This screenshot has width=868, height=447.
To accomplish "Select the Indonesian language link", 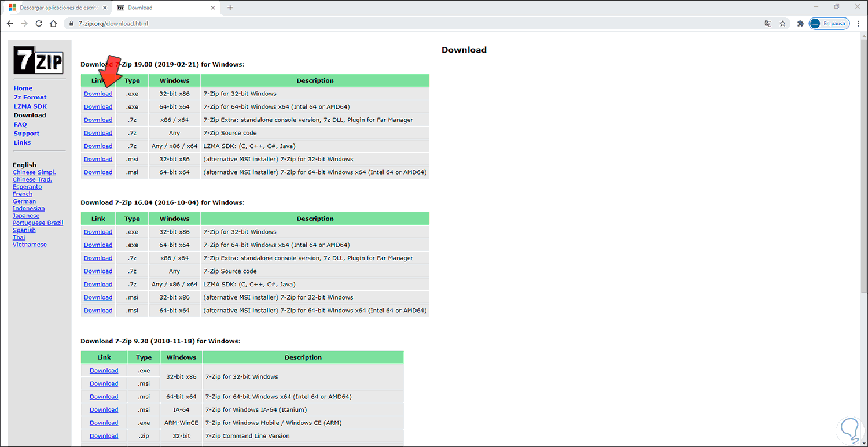I will pyautogui.click(x=29, y=208).
